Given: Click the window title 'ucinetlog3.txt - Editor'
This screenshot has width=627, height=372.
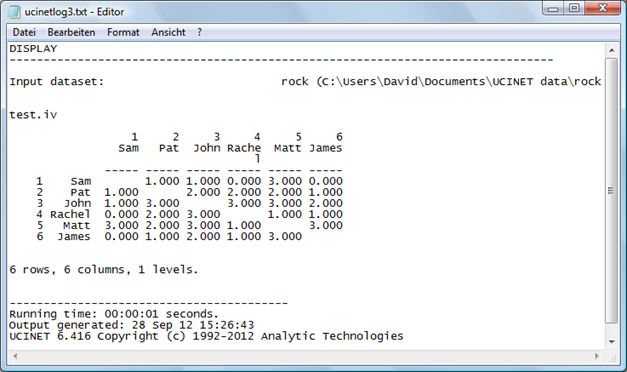Looking at the screenshot, I should pos(74,12).
